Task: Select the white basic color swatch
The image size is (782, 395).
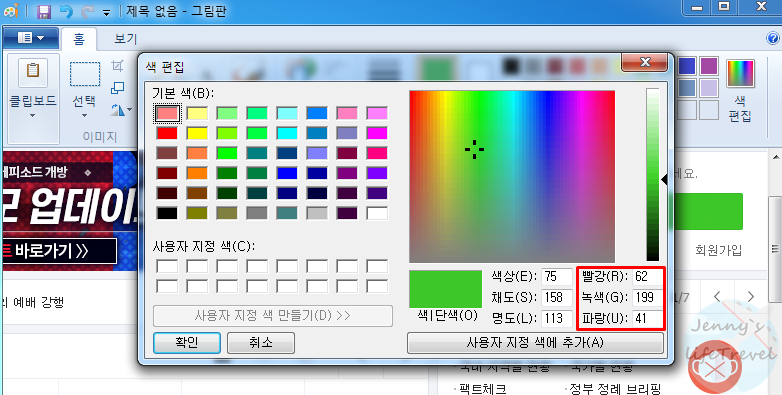Action: 377,213
